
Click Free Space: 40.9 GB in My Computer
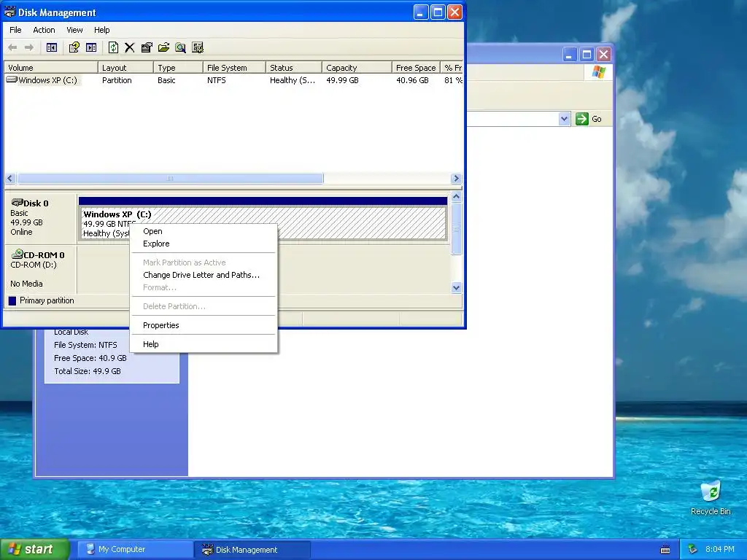pos(90,358)
